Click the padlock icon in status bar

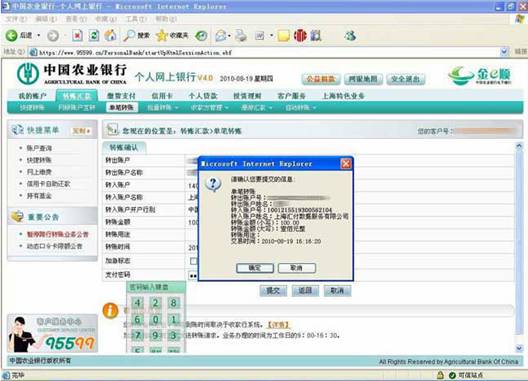pos(440,375)
